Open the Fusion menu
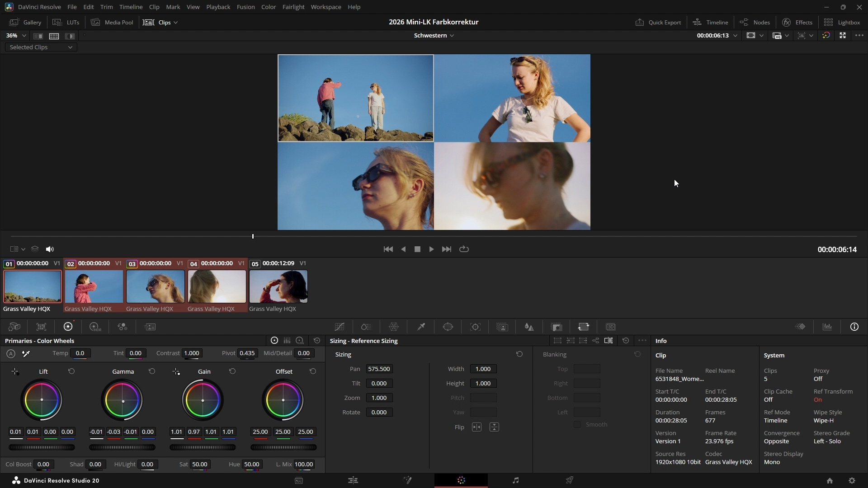 tap(245, 7)
